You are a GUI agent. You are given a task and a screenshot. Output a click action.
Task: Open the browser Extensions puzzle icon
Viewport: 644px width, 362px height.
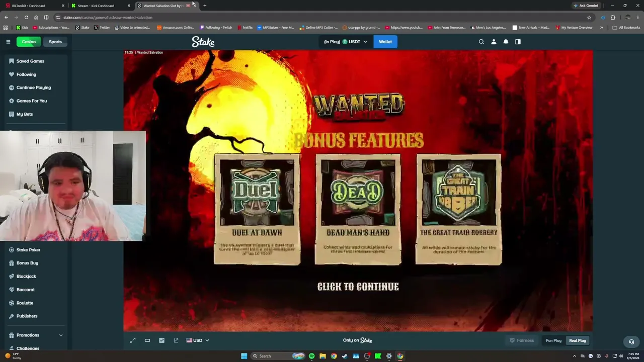pyautogui.click(x=613, y=18)
